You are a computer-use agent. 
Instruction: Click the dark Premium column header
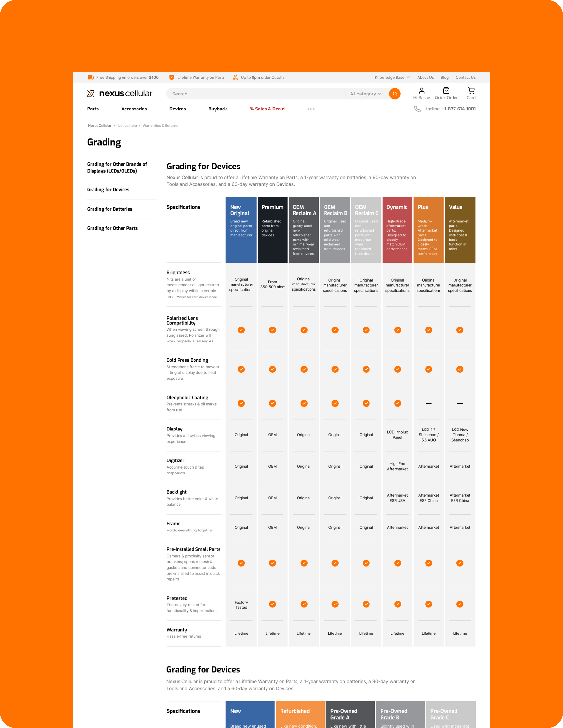click(272, 230)
